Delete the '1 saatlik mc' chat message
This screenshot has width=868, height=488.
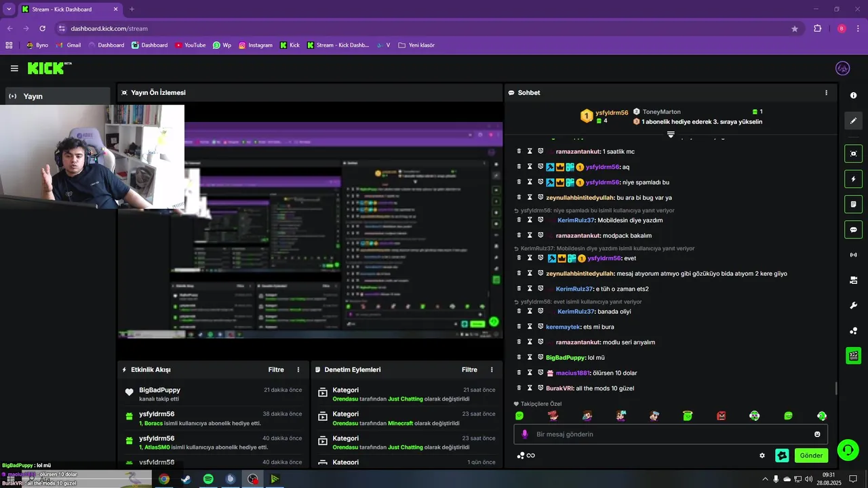pos(519,151)
